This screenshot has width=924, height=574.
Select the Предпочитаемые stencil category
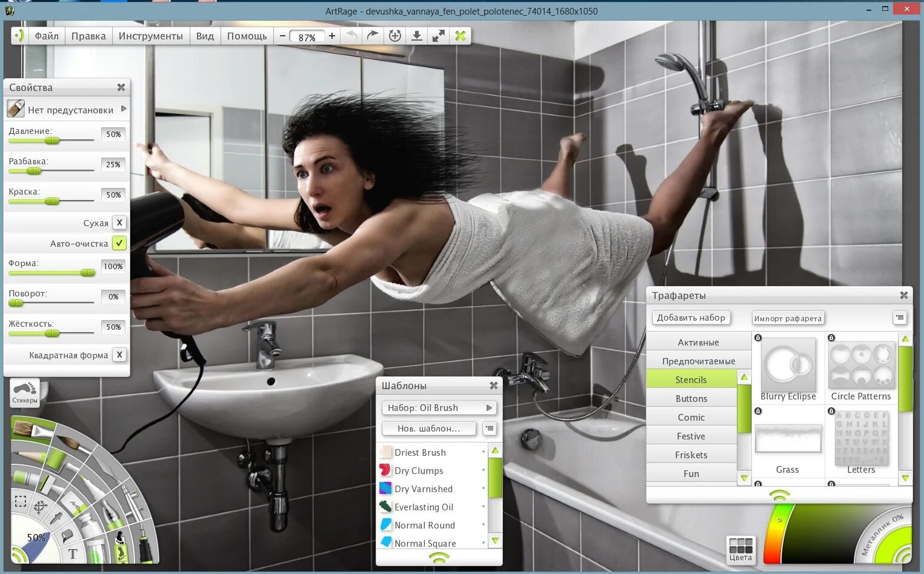coord(699,361)
